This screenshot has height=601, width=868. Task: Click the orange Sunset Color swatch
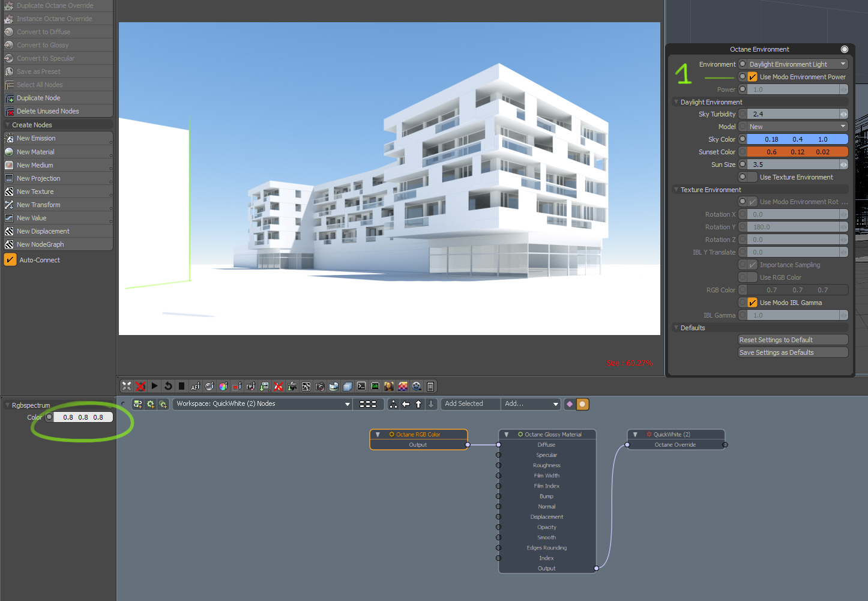coord(797,152)
